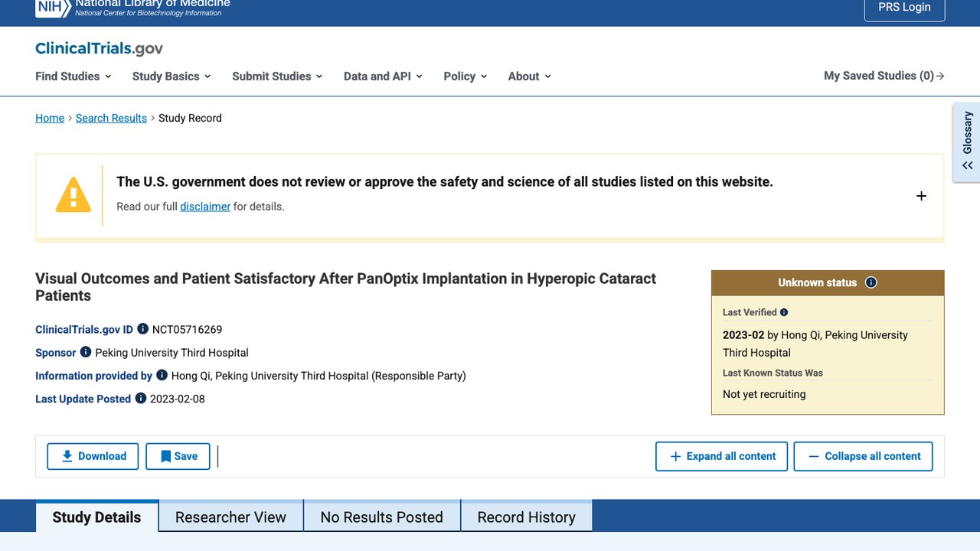Click Collapse all content button

click(x=863, y=456)
